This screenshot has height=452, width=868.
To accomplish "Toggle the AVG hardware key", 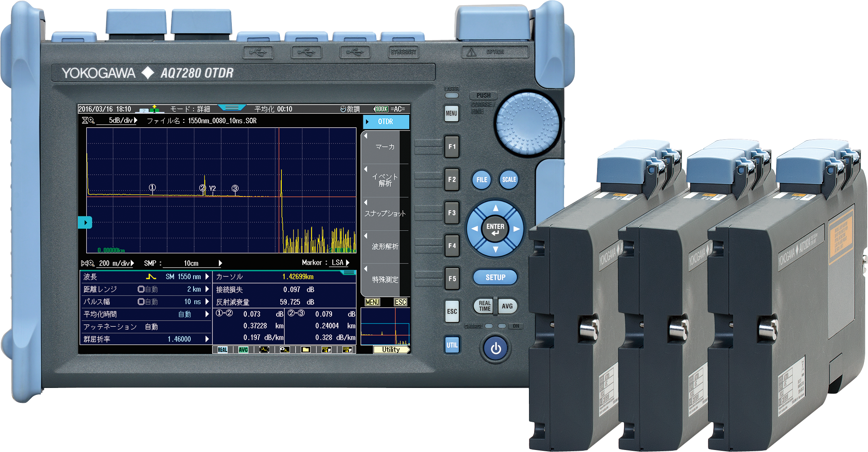I will click(507, 306).
